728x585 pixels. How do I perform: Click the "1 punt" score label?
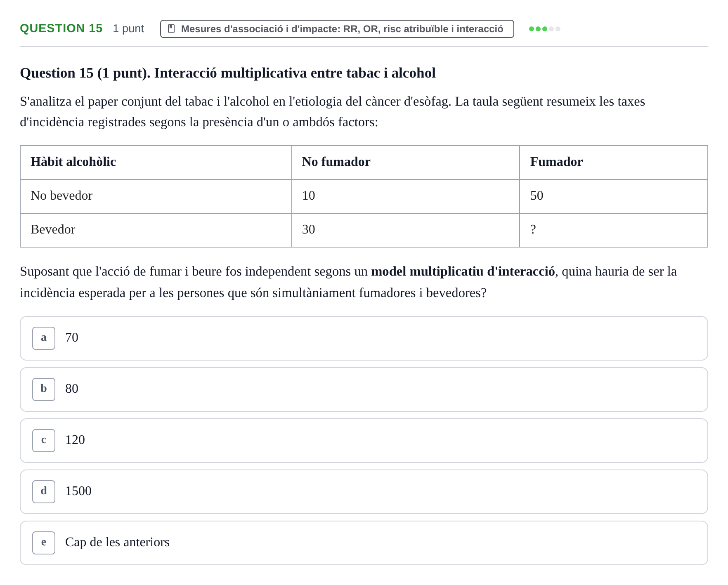click(128, 28)
